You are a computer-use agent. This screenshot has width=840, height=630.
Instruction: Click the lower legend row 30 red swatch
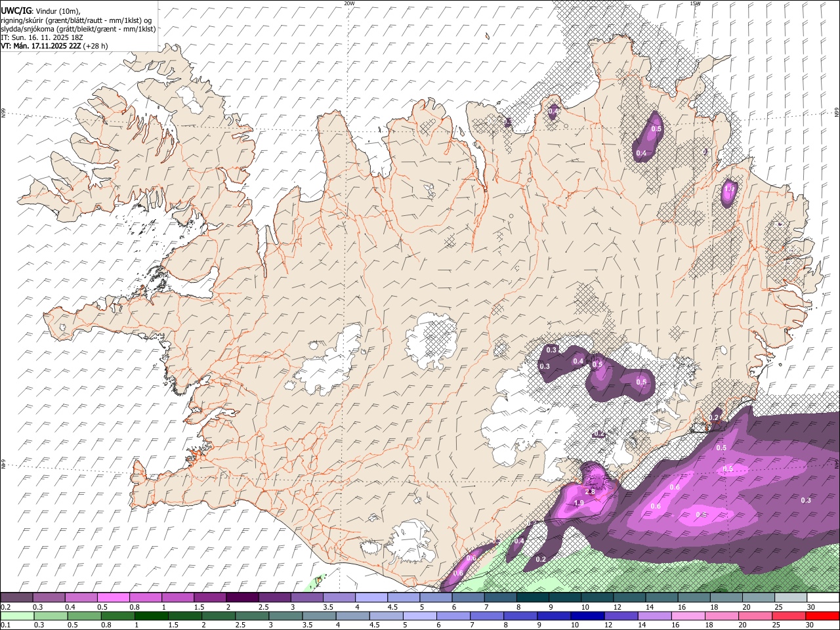(823, 616)
